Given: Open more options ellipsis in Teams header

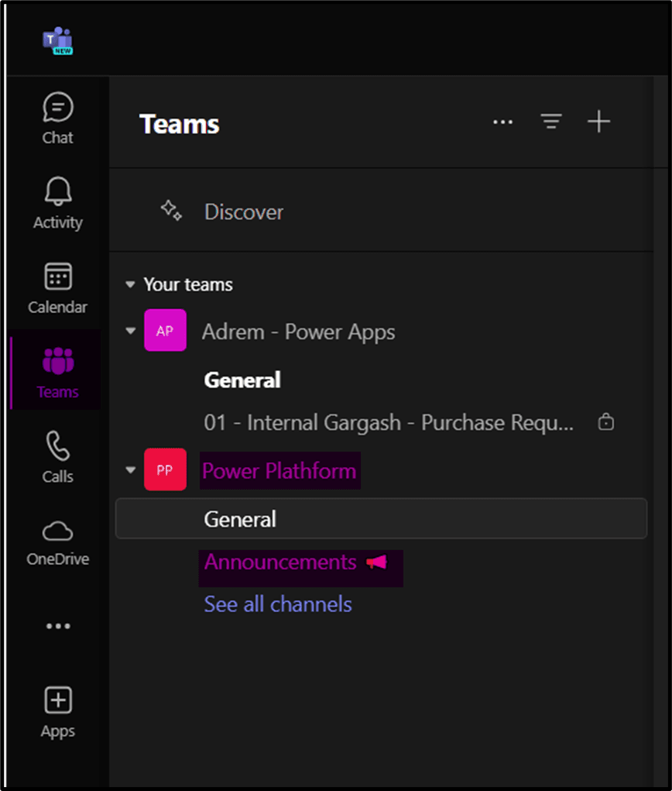Looking at the screenshot, I should point(503,122).
